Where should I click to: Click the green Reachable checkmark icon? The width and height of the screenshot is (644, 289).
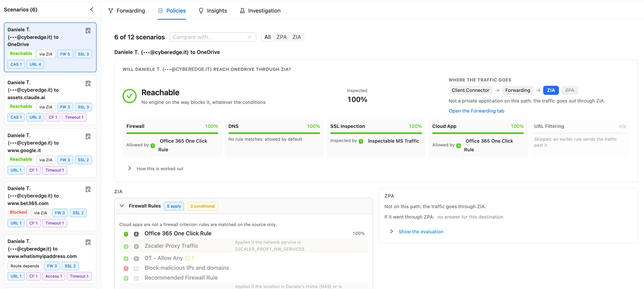pyautogui.click(x=130, y=96)
